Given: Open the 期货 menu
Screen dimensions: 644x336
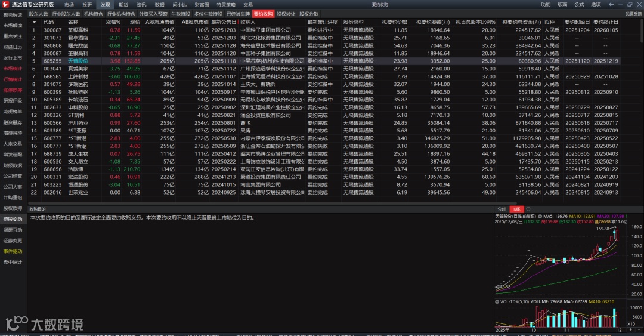Looking at the screenshot, I should 123,5.
